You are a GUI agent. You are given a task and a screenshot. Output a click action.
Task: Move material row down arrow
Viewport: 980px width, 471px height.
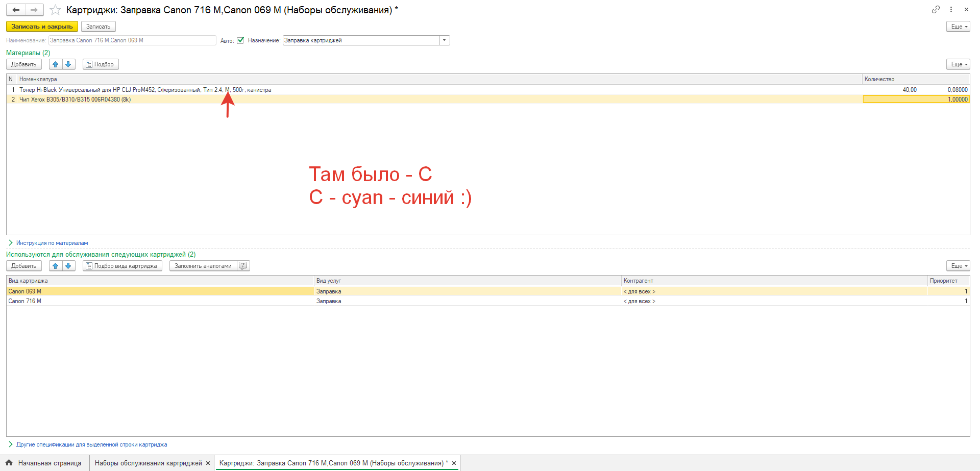click(68, 64)
